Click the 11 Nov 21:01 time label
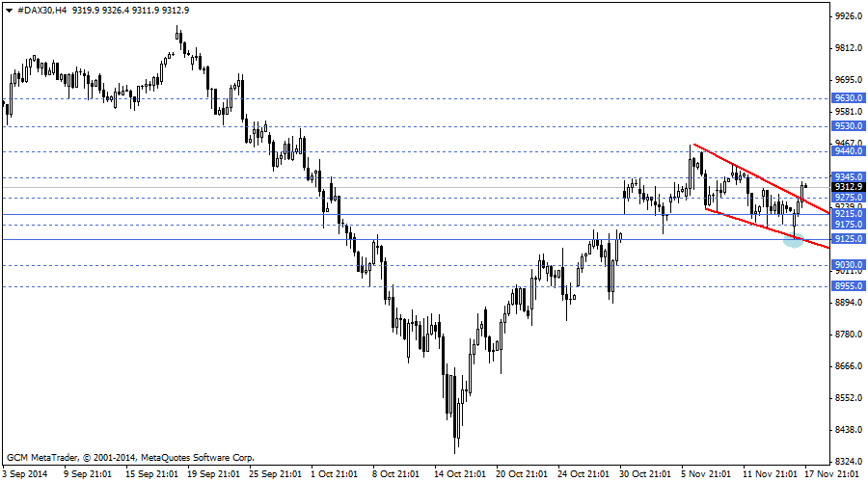 770,474
